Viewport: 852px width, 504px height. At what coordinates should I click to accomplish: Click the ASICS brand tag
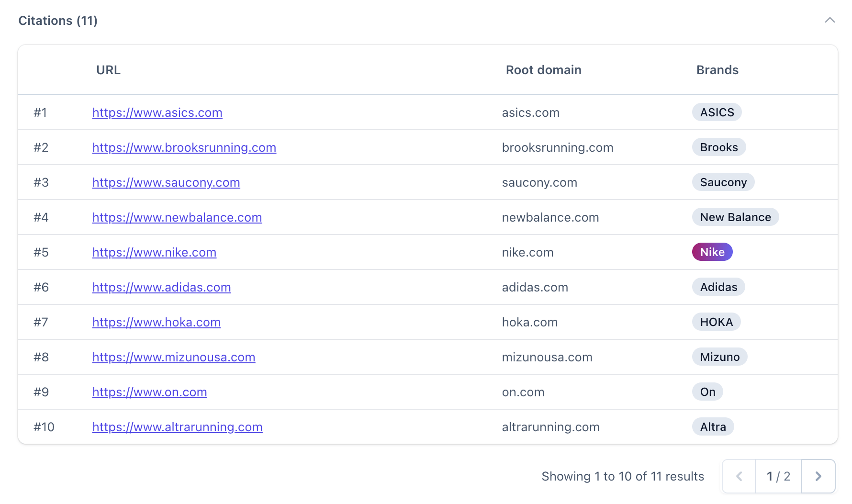pos(717,112)
